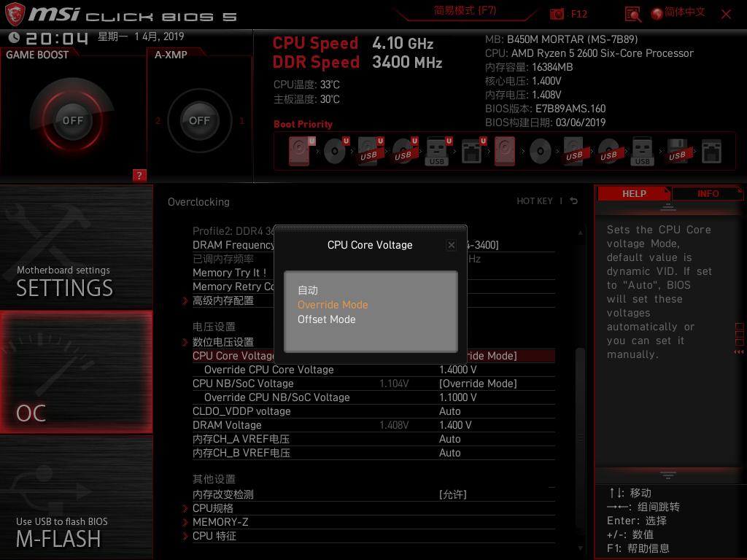This screenshot has width=747, height=560.
Task: Expand CPU规格 submenu
Action: coord(212,508)
